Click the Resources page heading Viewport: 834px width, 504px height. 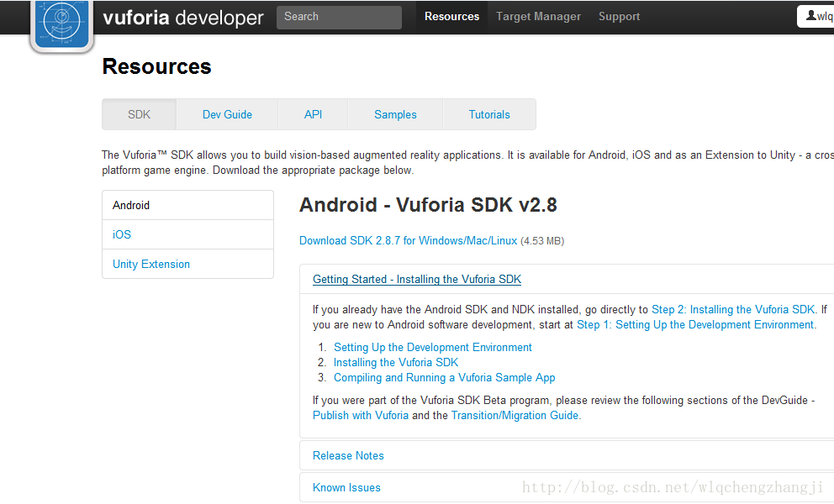tap(157, 66)
